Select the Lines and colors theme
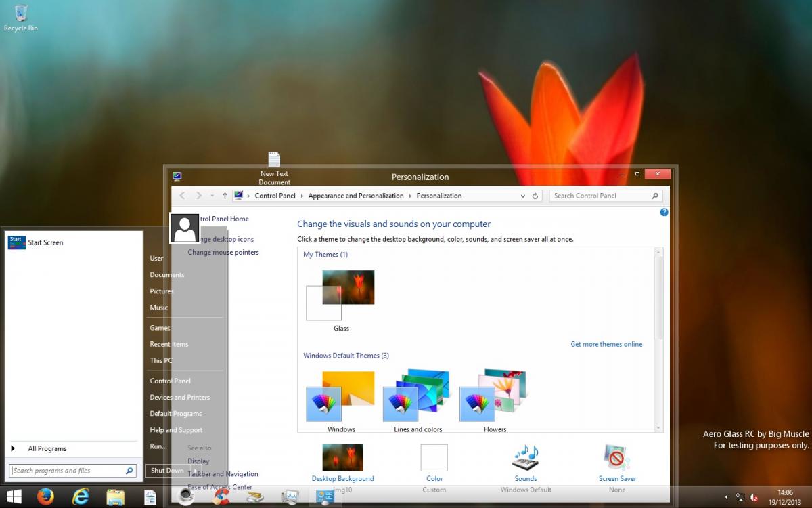 [418, 401]
